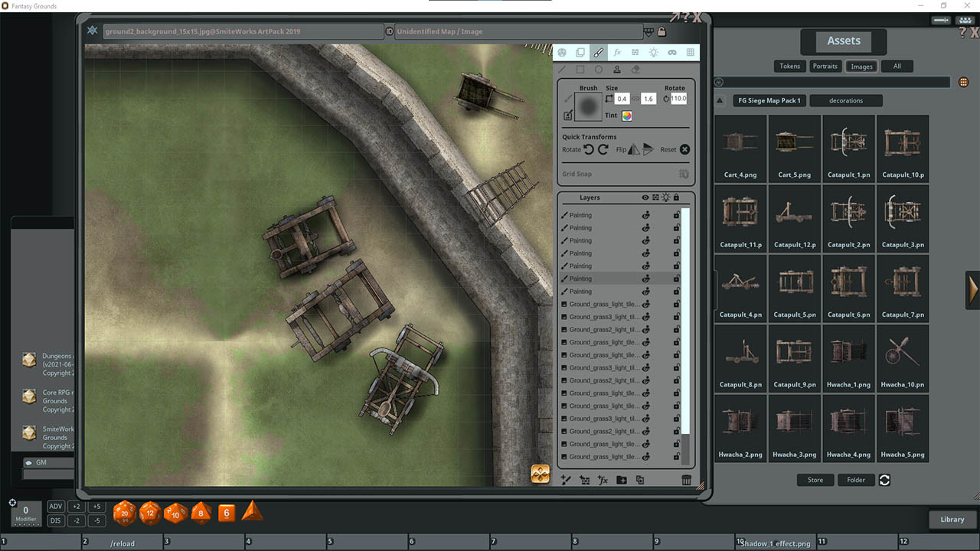Refresh the Assets list
The width and height of the screenshot is (980, 551).
[884, 480]
